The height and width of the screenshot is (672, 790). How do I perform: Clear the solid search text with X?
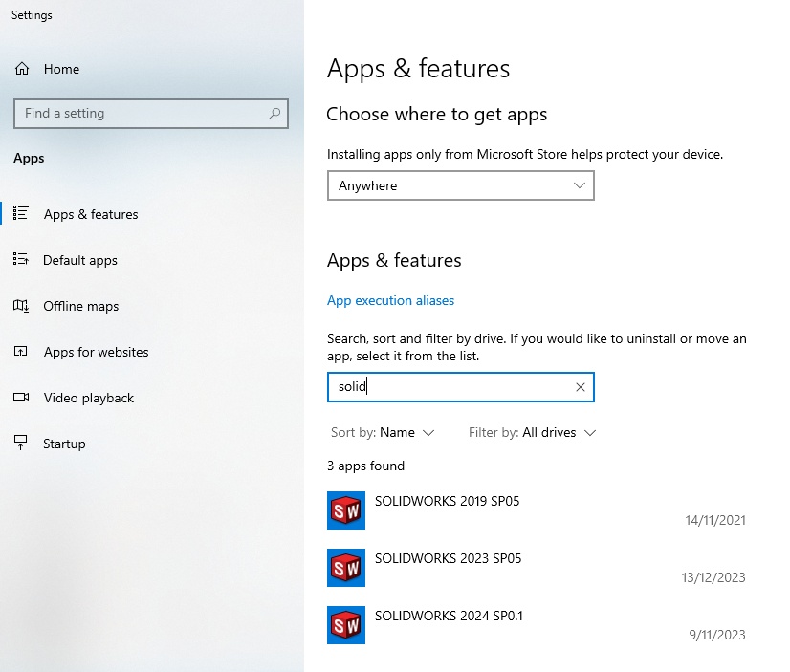581,387
